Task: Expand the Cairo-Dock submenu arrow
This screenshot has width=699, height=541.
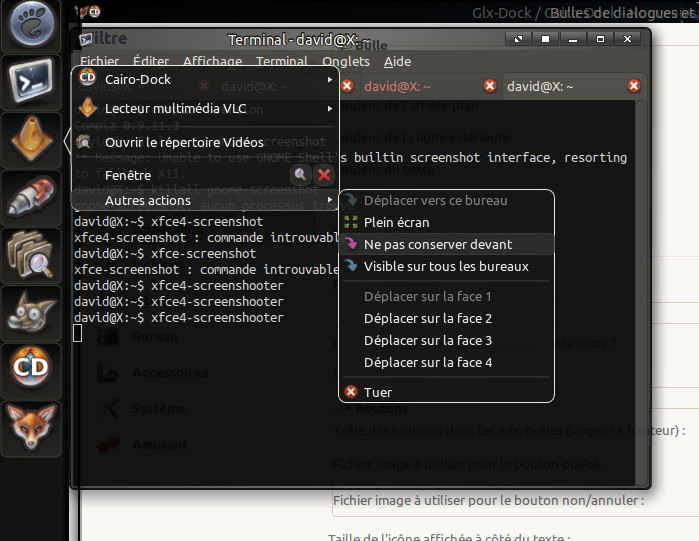Action: [x=329, y=80]
